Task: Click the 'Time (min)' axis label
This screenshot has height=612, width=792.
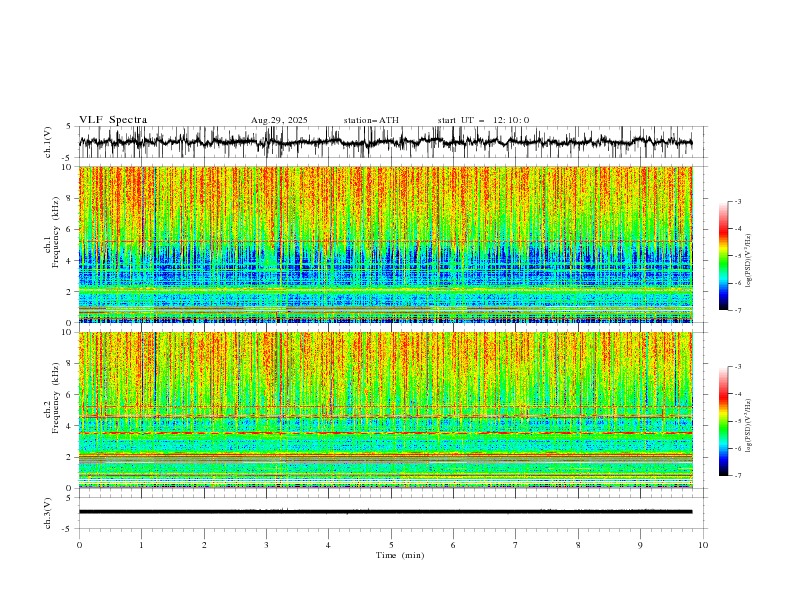Action: (x=400, y=555)
